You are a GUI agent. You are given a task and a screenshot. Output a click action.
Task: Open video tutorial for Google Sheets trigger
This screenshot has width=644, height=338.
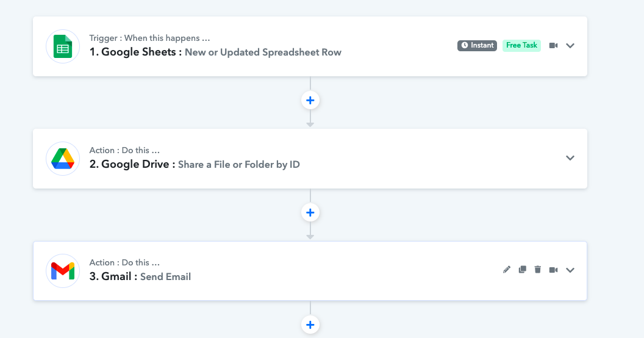coord(553,46)
